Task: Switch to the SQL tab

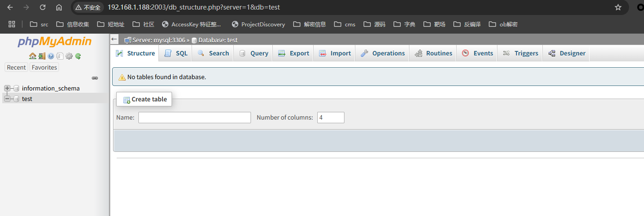Action: [x=176, y=53]
